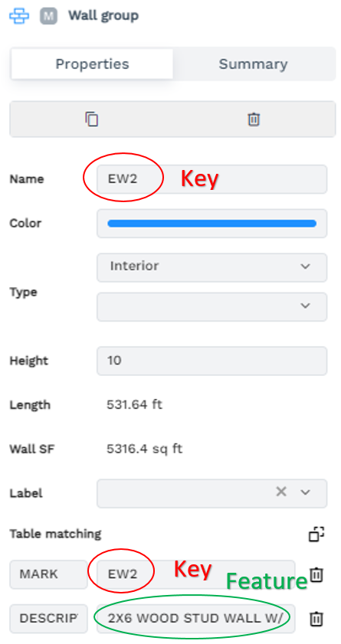Click the 2X6 WOOD STUD WALL description field
Viewport: 341px width, 644px height.
coord(196,618)
